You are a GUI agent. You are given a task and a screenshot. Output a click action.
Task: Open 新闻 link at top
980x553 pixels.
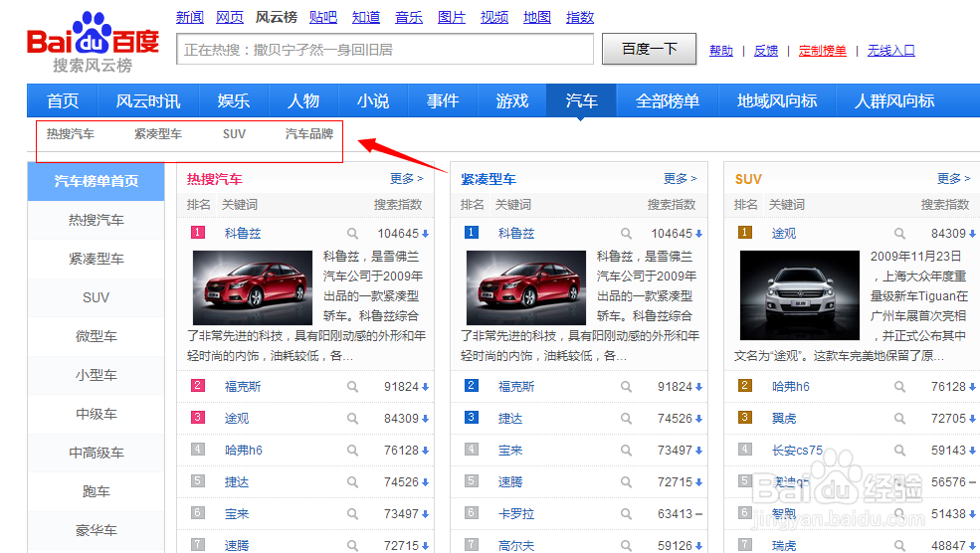pos(189,17)
